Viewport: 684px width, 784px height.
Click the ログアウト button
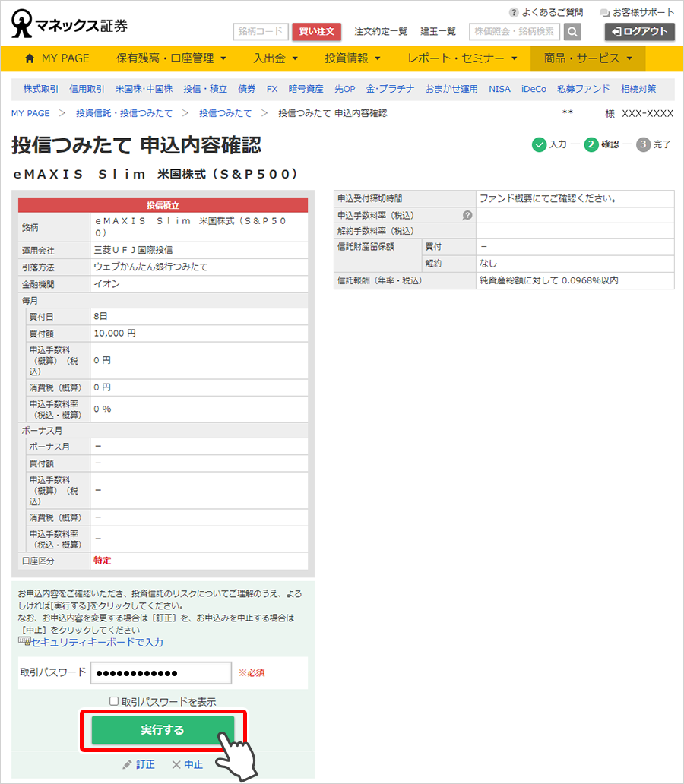pyautogui.click(x=640, y=31)
